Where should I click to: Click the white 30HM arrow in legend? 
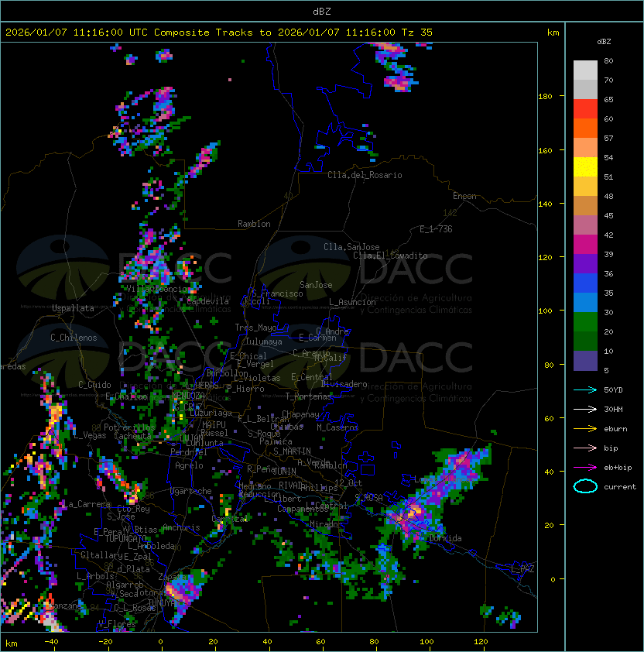click(x=585, y=410)
